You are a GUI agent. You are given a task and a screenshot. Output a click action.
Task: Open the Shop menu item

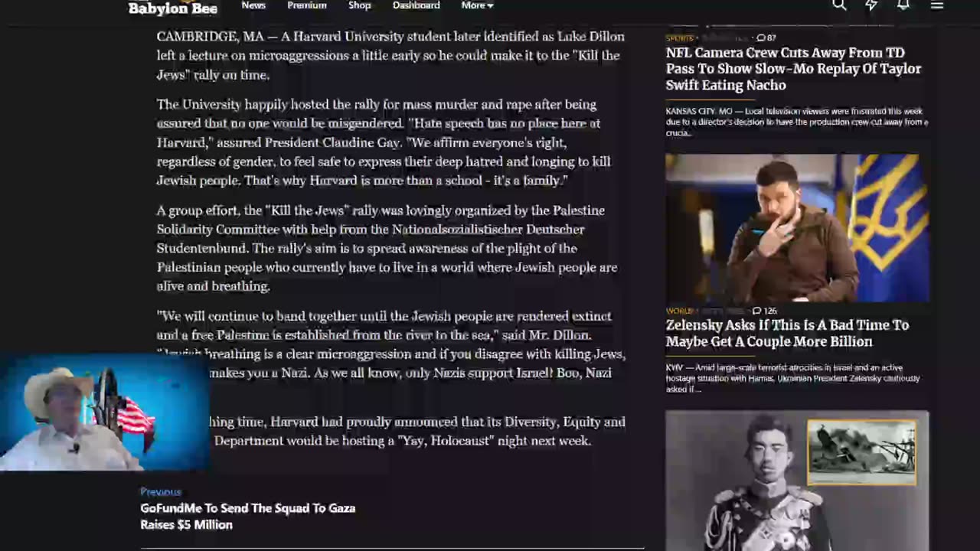tap(360, 5)
